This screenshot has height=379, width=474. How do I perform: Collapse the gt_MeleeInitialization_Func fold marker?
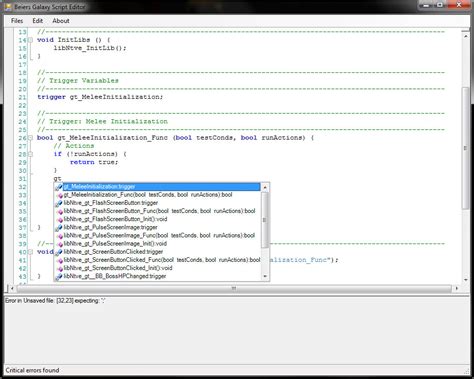click(30, 138)
